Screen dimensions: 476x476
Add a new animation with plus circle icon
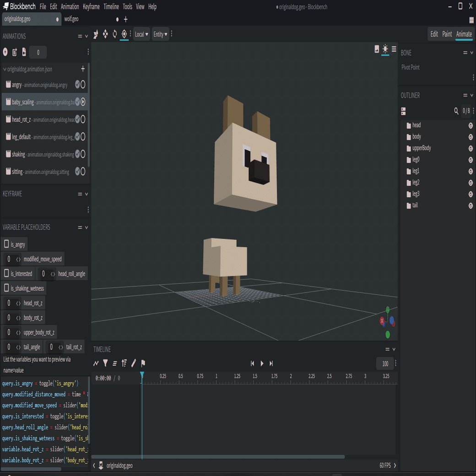point(5,52)
